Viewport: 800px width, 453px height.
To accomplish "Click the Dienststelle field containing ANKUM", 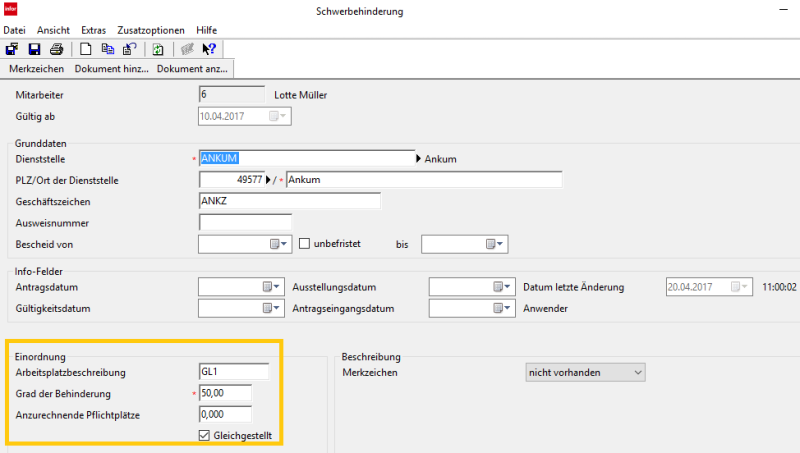I will click(307, 159).
